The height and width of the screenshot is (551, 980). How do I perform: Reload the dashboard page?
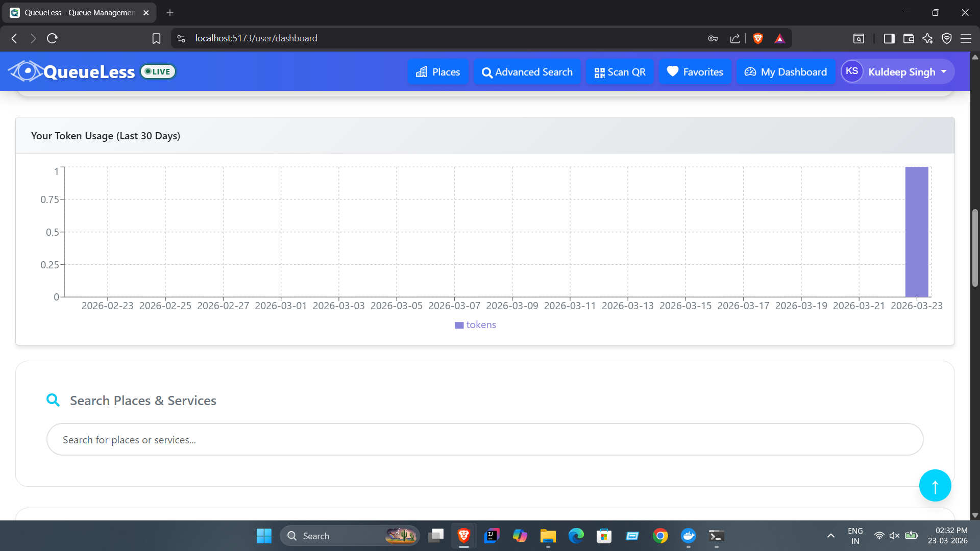52,38
